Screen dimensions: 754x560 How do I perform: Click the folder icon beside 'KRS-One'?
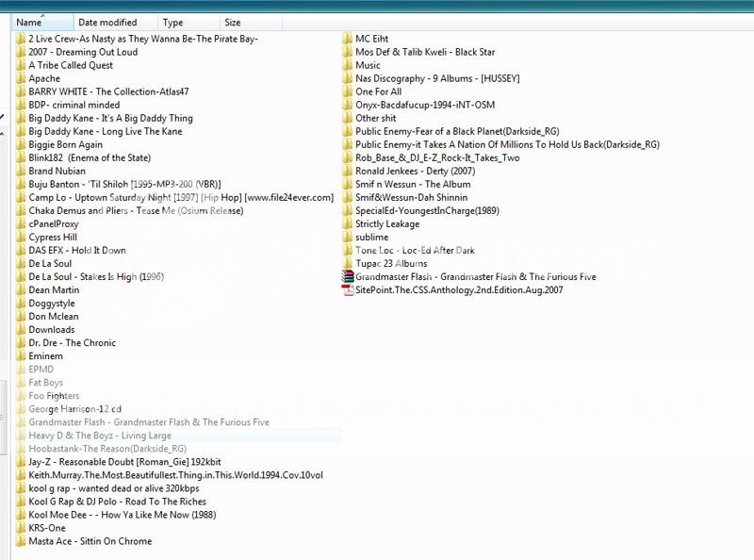(x=20, y=528)
